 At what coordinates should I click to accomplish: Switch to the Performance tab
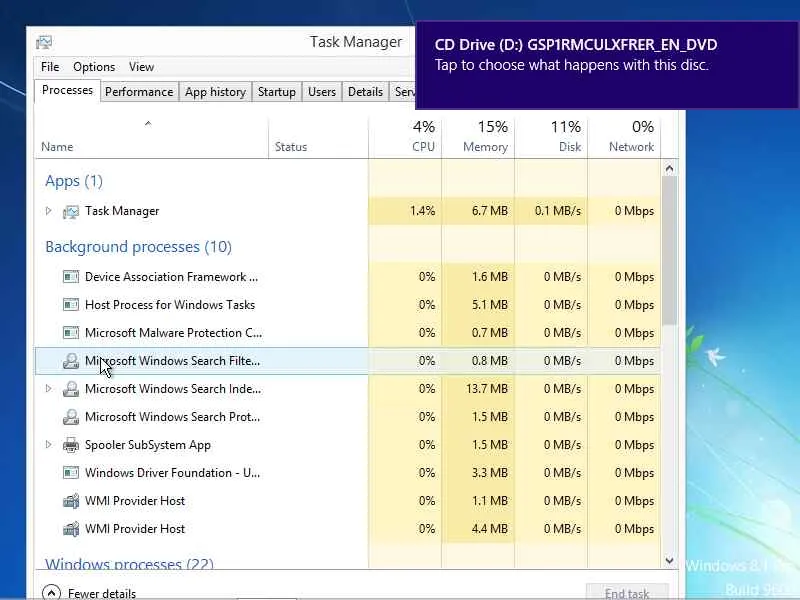tap(139, 92)
